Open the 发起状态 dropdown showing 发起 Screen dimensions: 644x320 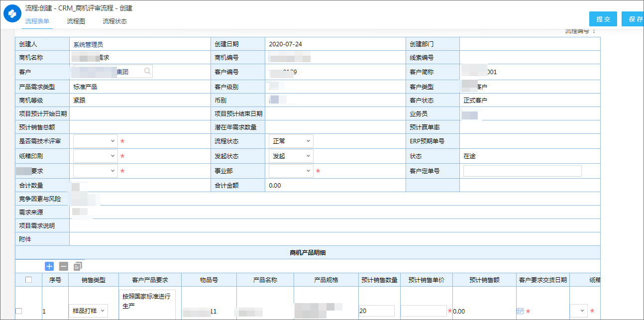coord(290,156)
